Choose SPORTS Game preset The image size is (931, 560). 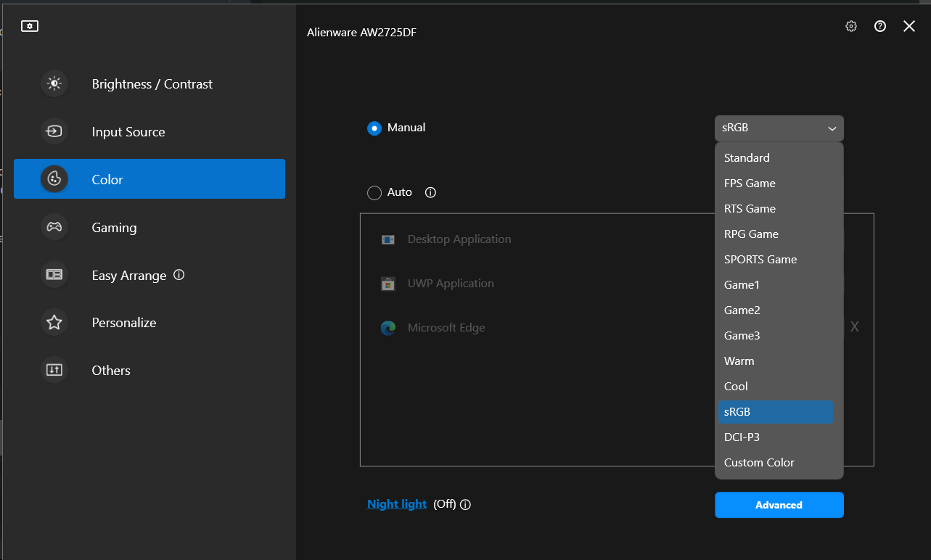[775, 259]
